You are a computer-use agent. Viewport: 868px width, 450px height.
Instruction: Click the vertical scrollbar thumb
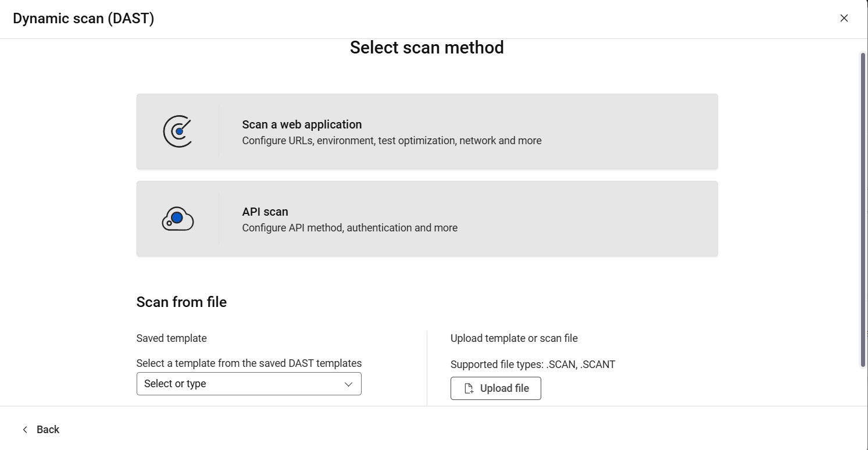click(x=863, y=209)
